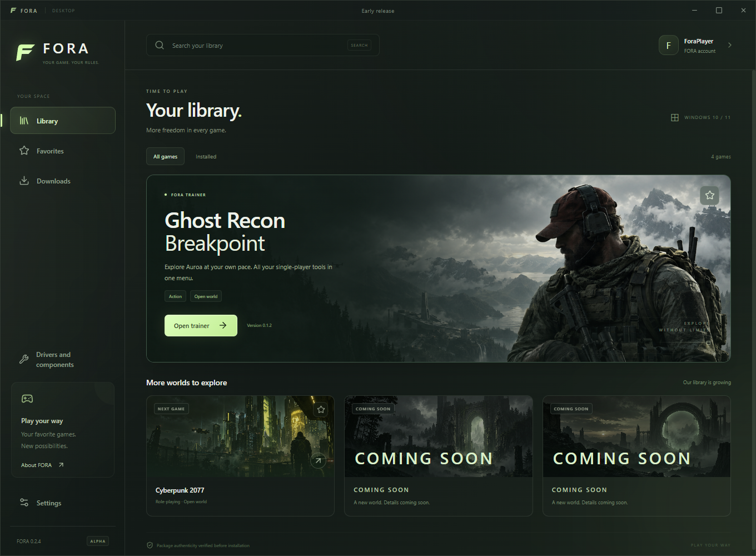Open the Library sidebar item
Screen dimensions: 756x556
(x=63, y=121)
